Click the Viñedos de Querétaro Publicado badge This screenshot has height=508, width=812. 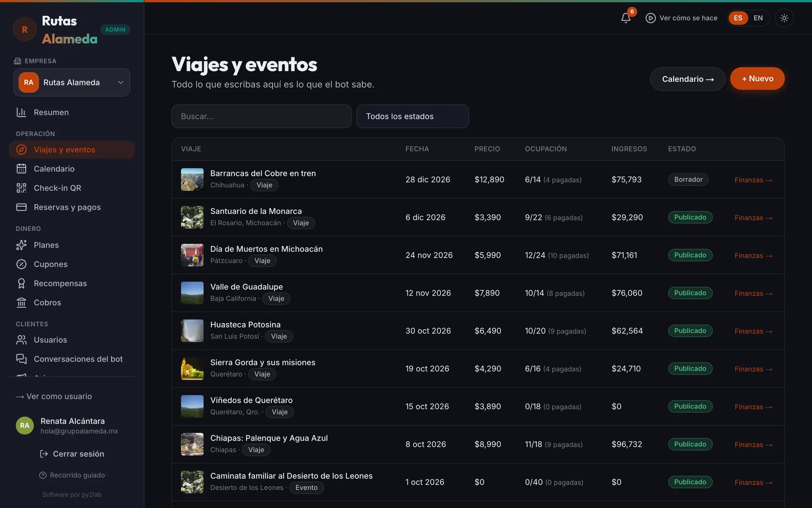pos(690,406)
